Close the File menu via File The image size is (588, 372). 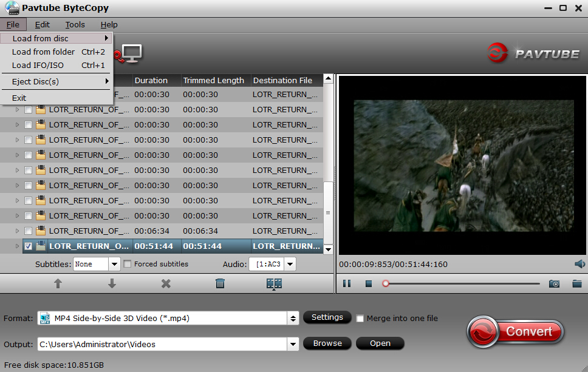coord(13,25)
